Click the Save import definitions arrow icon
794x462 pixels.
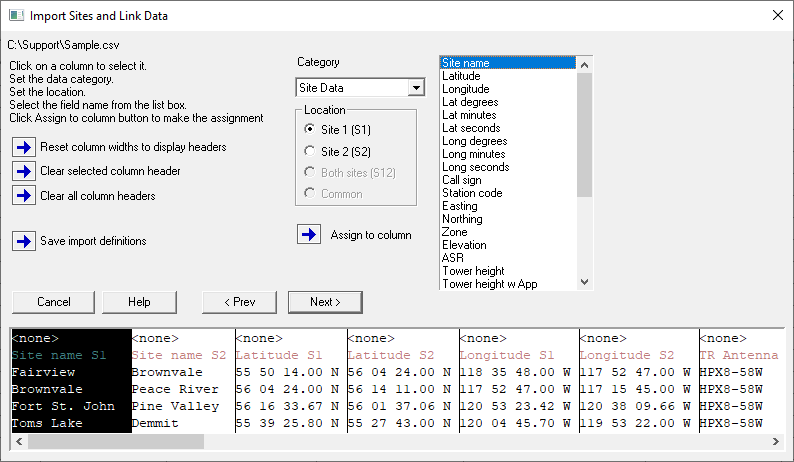click(x=24, y=241)
